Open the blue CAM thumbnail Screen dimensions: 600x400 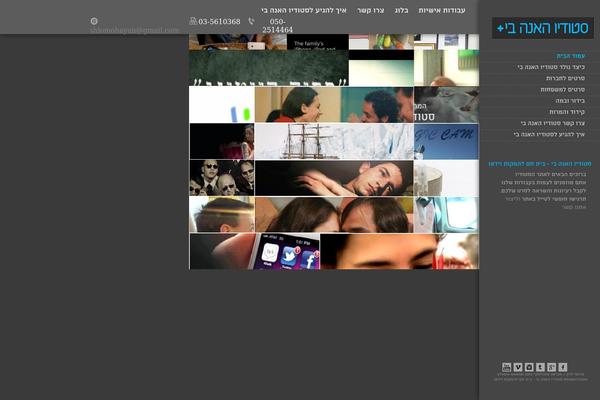tap(446, 141)
